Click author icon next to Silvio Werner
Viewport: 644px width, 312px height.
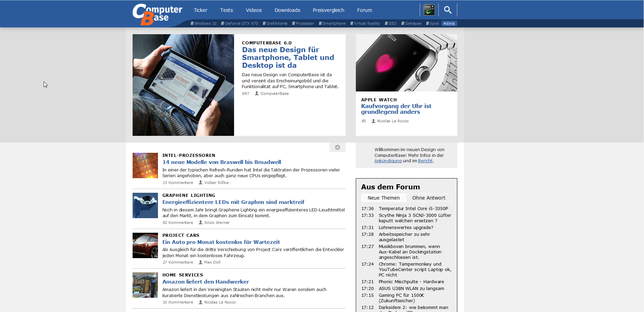pyautogui.click(x=201, y=222)
